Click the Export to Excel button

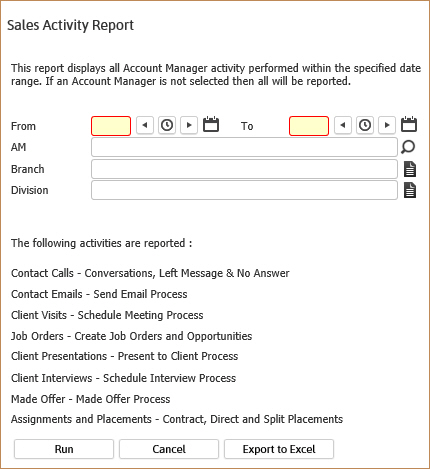coord(279,449)
